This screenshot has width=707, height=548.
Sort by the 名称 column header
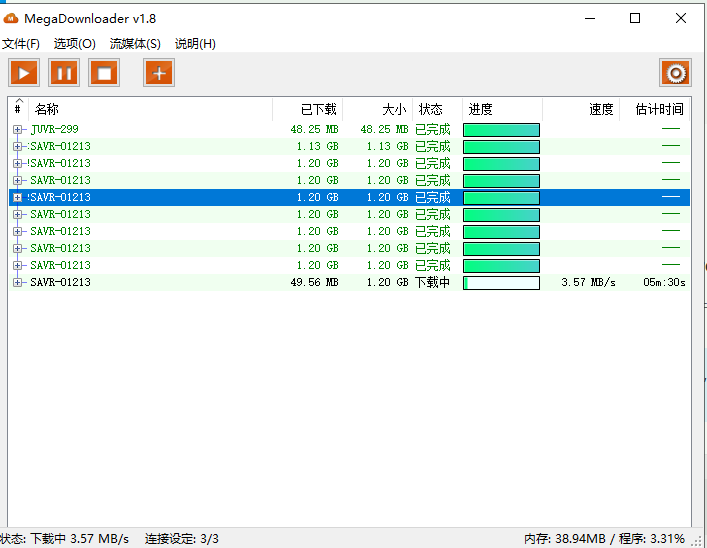click(150, 109)
